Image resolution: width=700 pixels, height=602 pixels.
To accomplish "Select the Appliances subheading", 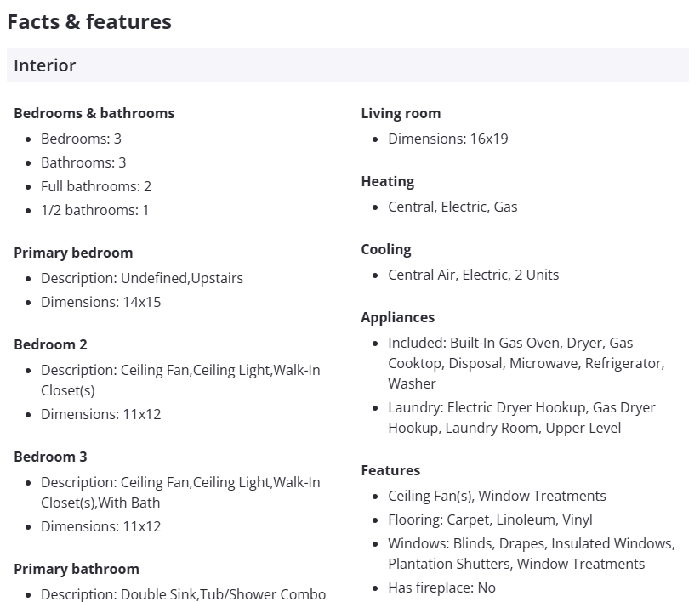I will tap(397, 317).
